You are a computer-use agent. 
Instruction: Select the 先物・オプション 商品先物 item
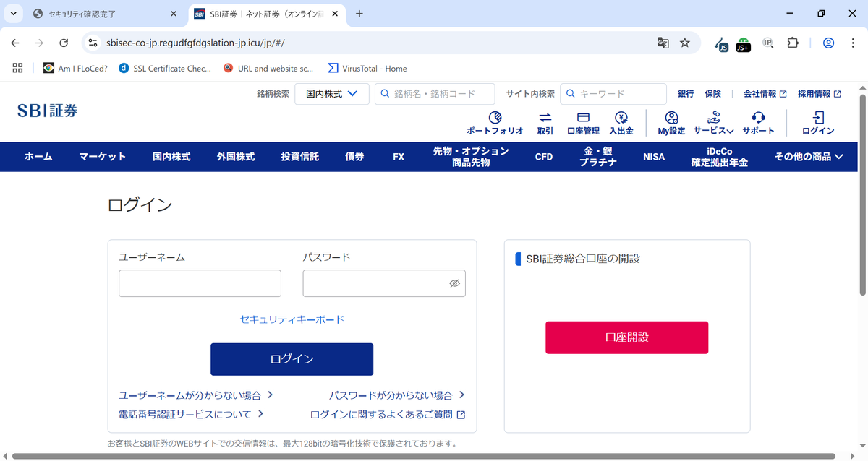pyautogui.click(x=471, y=157)
